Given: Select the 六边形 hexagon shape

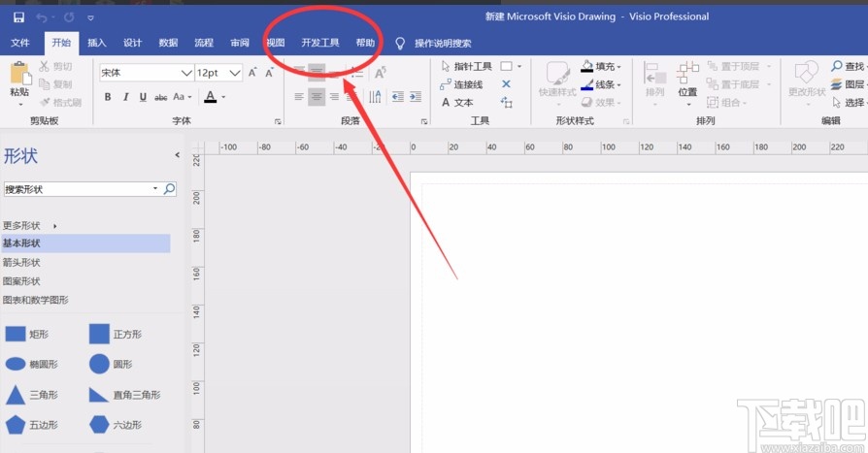Looking at the screenshot, I should pos(116,424).
